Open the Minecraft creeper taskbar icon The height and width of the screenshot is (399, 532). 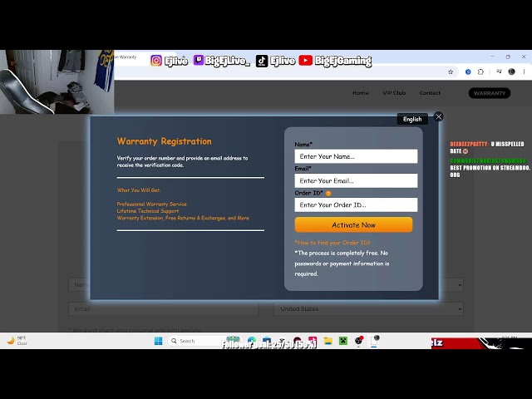[343, 341]
